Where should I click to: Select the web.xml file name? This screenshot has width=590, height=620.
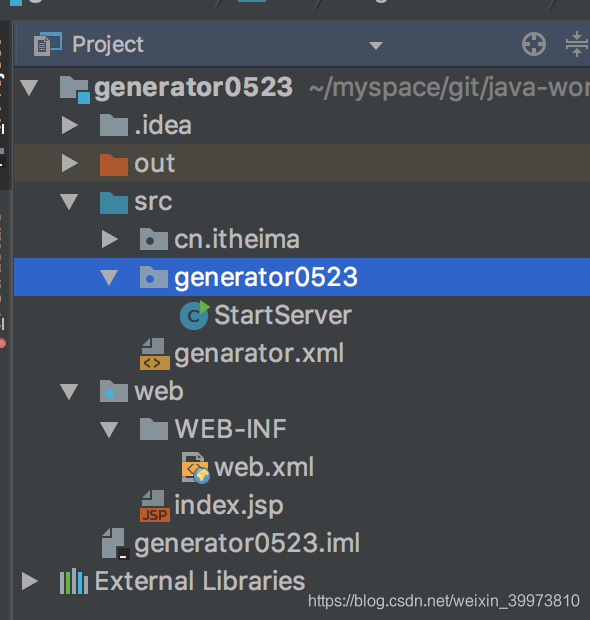pyautogui.click(x=264, y=467)
